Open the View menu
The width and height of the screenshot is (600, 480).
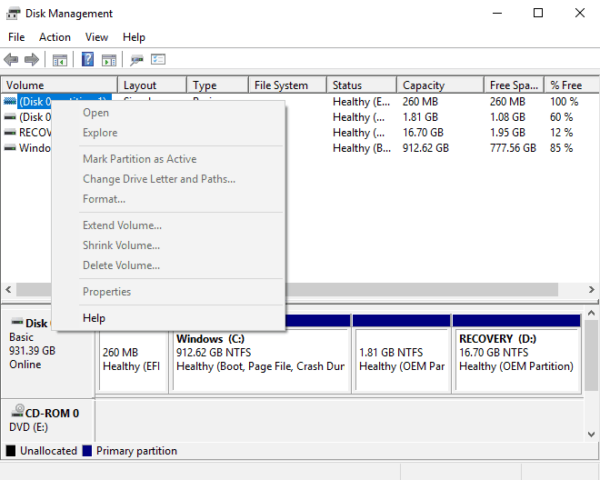[96, 37]
